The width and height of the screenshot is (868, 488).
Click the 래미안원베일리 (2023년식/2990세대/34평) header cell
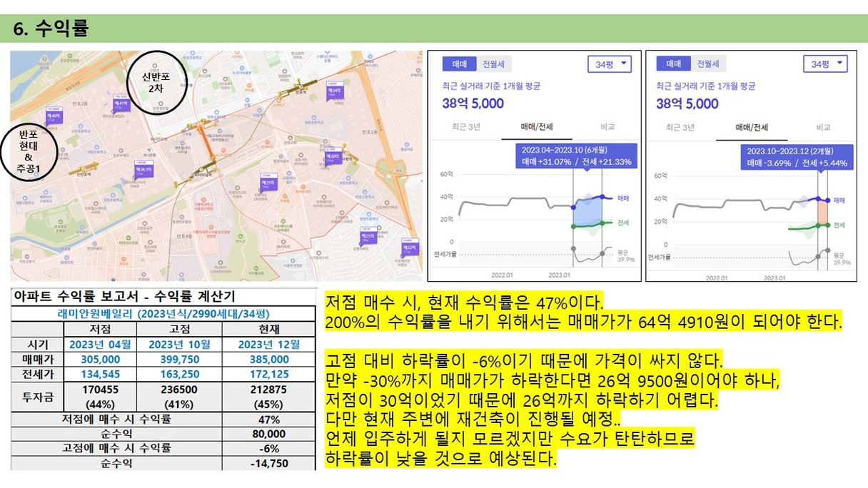[x=163, y=313]
